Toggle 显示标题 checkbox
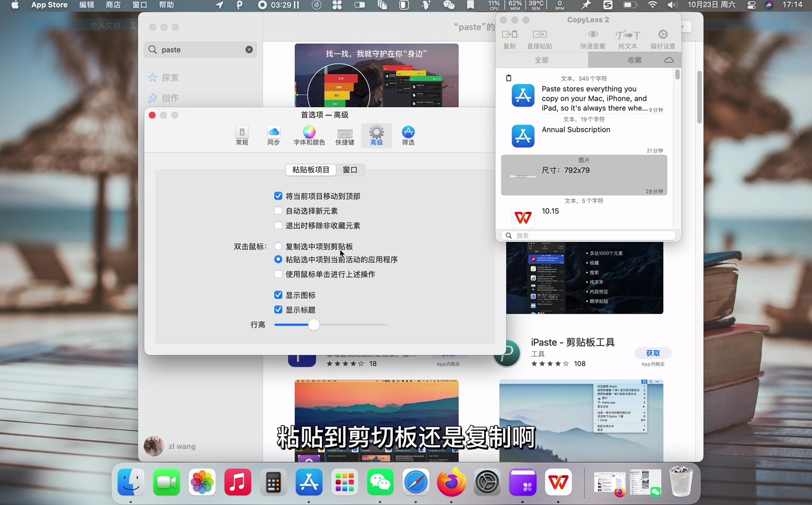Screen dimensions: 812x505 (x=278, y=310)
